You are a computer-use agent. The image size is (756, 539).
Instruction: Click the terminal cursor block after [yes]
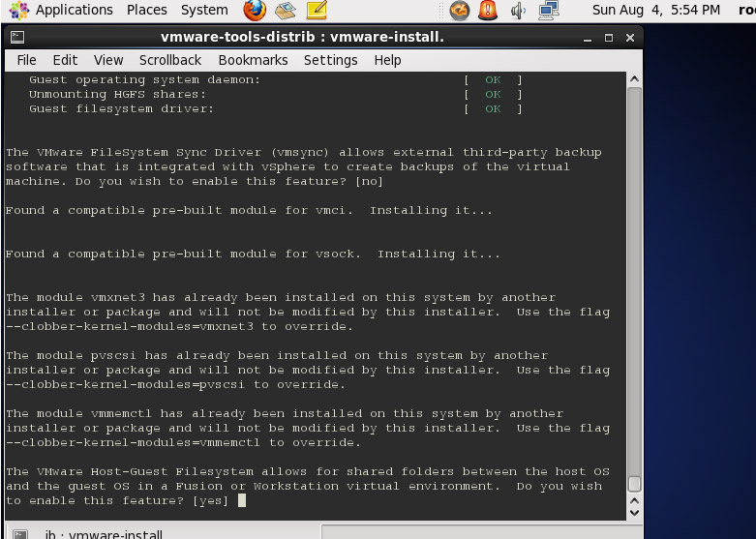[x=242, y=500]
